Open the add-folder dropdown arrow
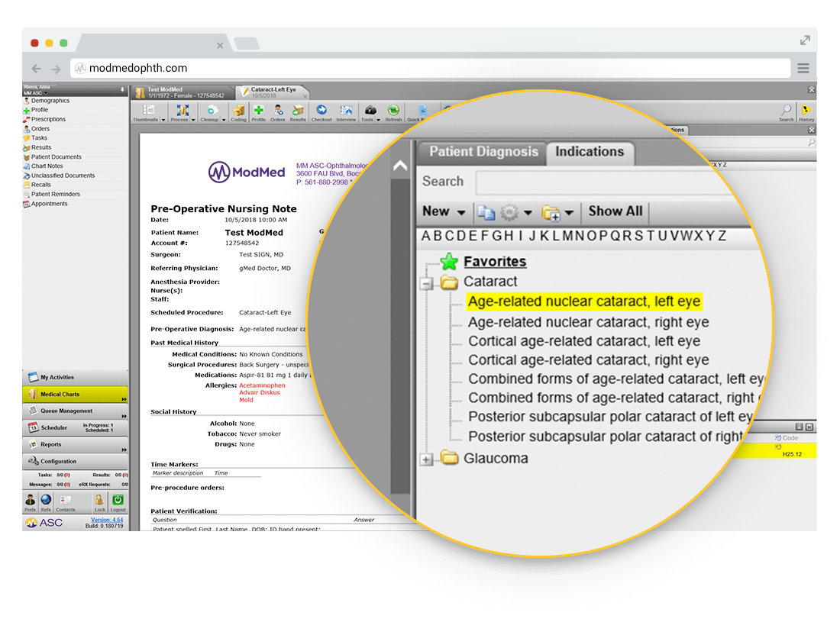This screenshot has height=622, width=840. (569, 212)
